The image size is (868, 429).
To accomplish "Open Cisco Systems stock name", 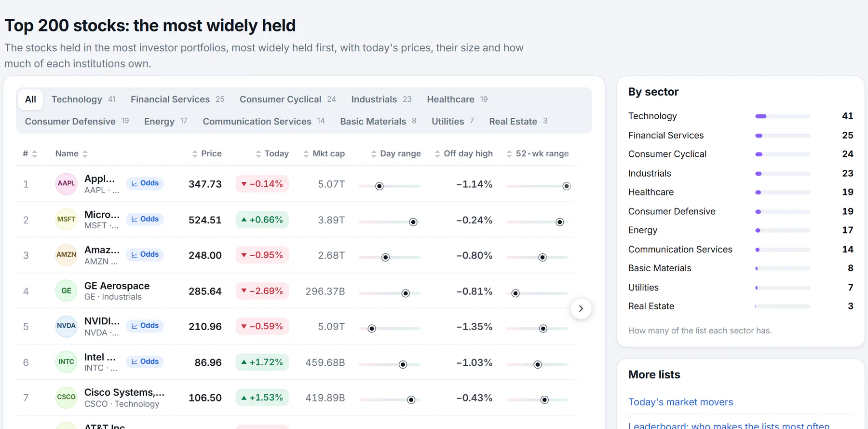I will 124,392.
